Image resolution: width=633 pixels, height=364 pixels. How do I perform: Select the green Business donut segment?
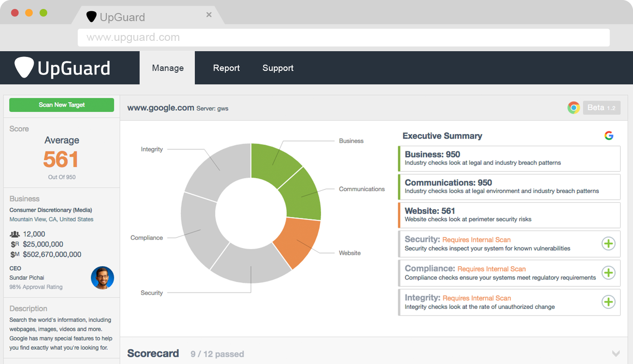(274, 162)
